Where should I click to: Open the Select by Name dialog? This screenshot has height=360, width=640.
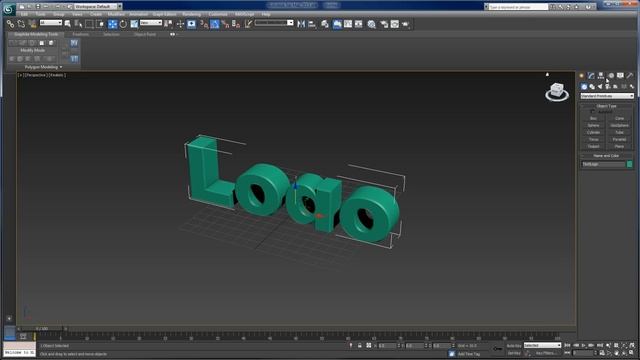(x=78, y=24)
